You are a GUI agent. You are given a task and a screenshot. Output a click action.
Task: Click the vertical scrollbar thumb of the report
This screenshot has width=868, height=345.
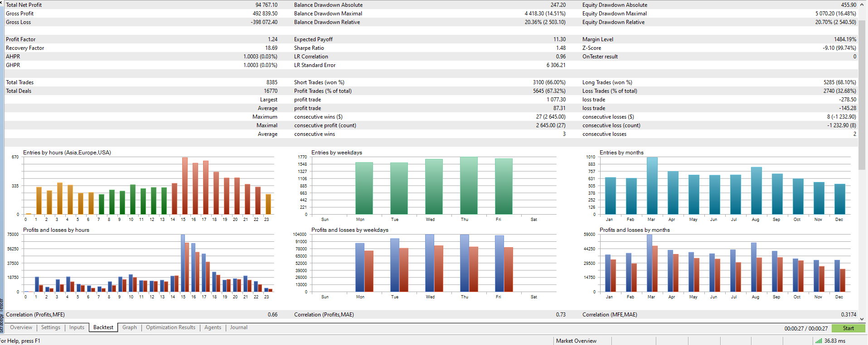(x=862, y=95)
